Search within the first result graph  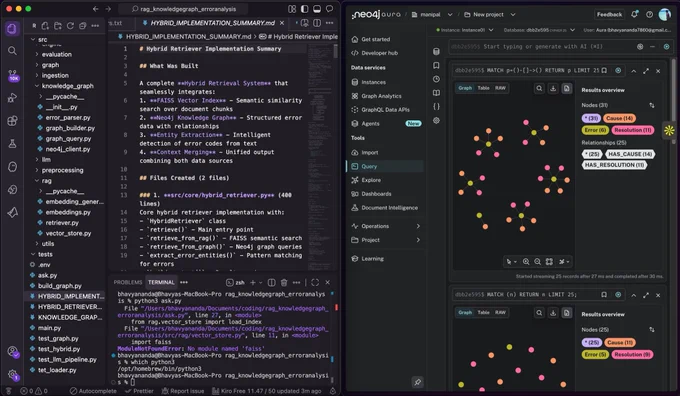[539, 88]
